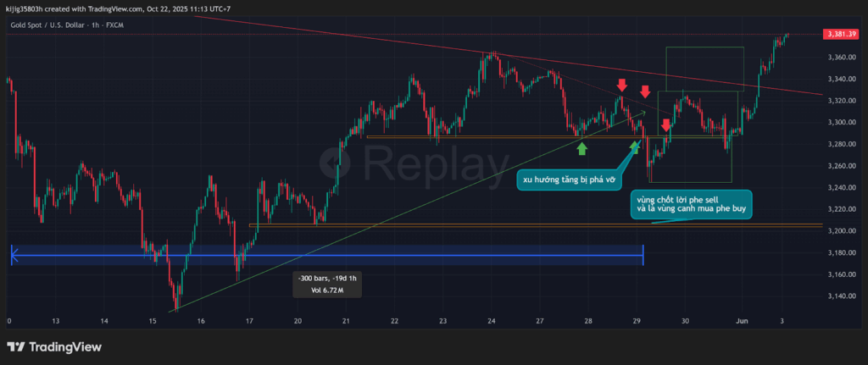
Task: Click the 3,140.00 price axis label
Action: point(841,296)
